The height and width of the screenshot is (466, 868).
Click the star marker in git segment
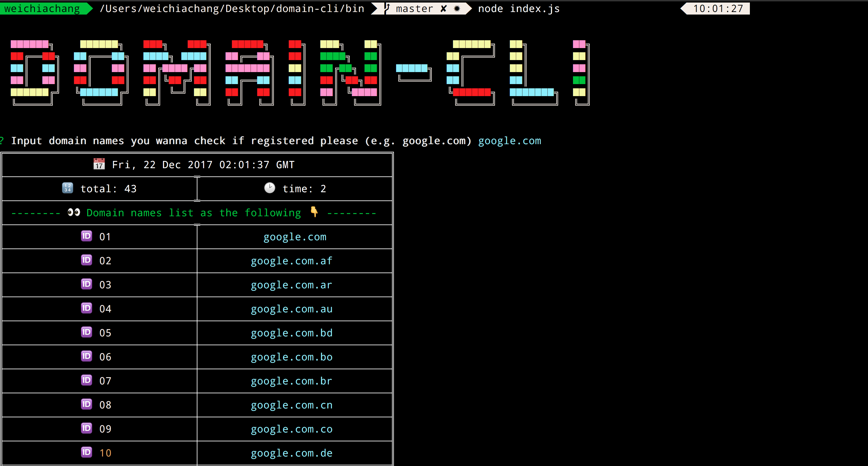[x=457, y=9]
